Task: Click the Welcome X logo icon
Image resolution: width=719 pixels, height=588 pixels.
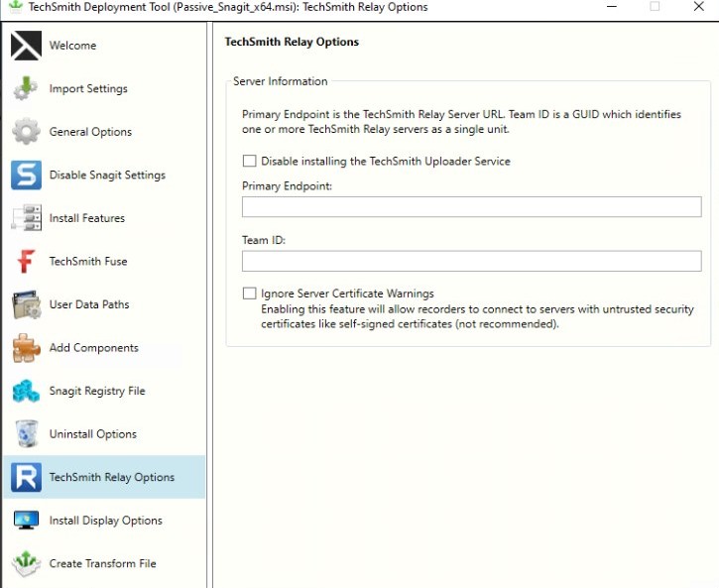Action: tap(26, 46)
